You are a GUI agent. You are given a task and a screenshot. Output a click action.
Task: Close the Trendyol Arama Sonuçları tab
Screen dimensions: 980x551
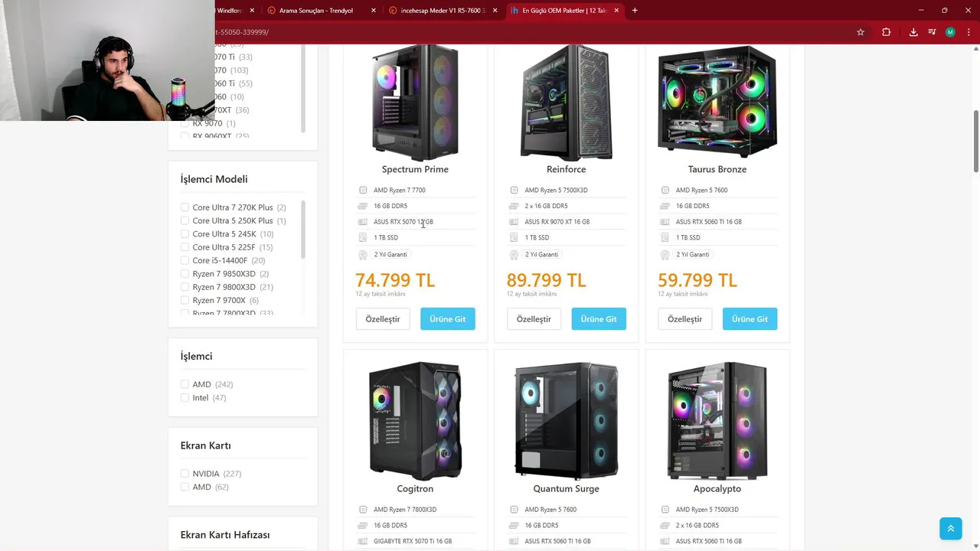point(374,10)
